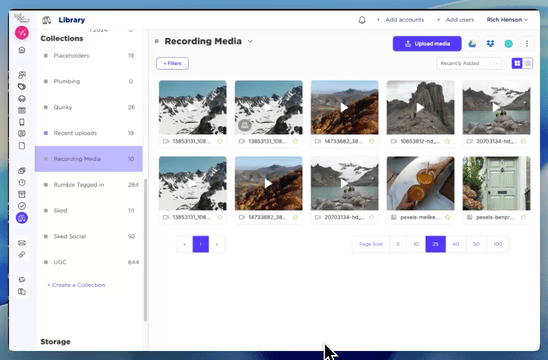Open the orange drinks image thumbnail

coord(420,183)
